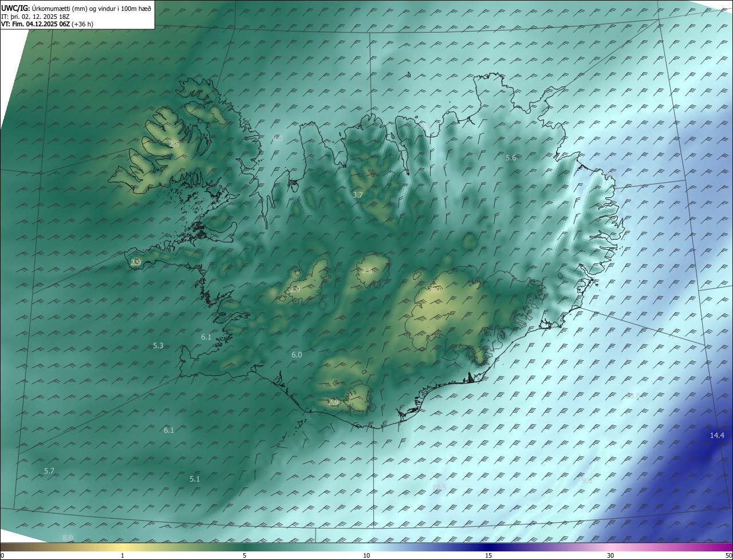The height and width of the screenshot is (560, 733).
Task: Click the bold 'UWC/IG:' header label
Action: (x=15, y=8)
